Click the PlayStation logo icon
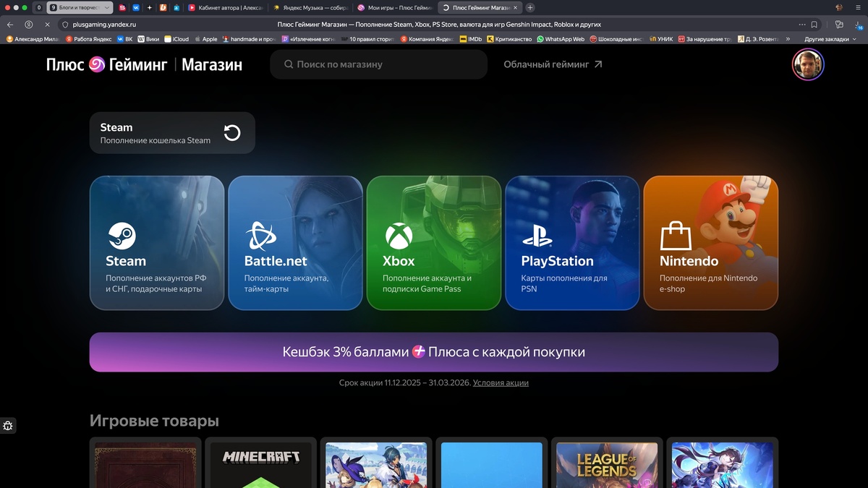Viewport: 868px width, 488px height. pyautogui.click(x=537, y=236)
